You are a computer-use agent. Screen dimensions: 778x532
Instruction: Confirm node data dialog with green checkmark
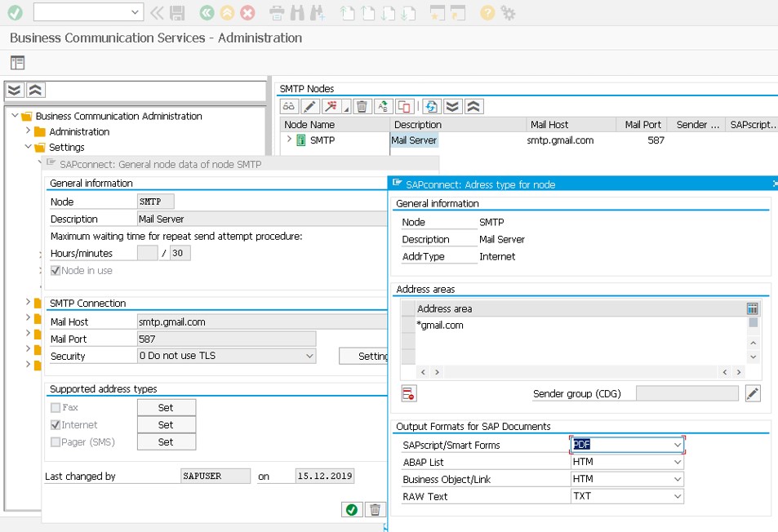coord(352,510)
